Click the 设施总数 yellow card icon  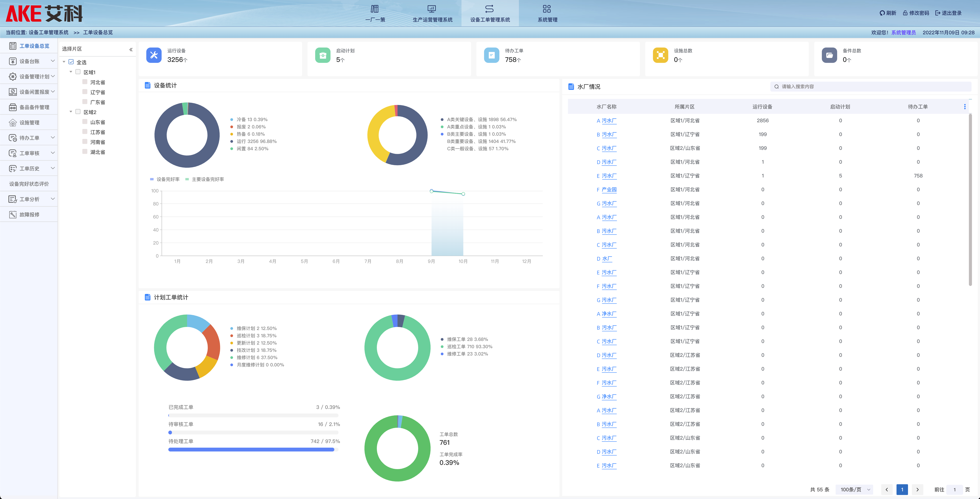tap(660, 56)
